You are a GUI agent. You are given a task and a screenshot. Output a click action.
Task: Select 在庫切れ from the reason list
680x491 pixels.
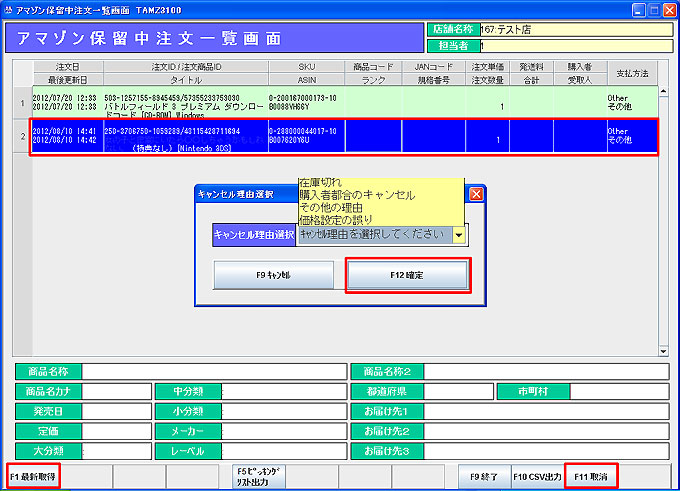pos(322,185)
